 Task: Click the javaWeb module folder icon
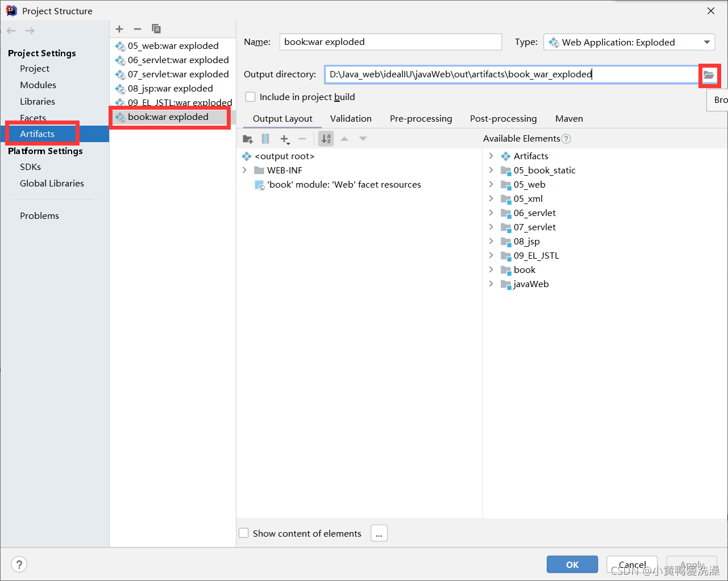point(506,284)
